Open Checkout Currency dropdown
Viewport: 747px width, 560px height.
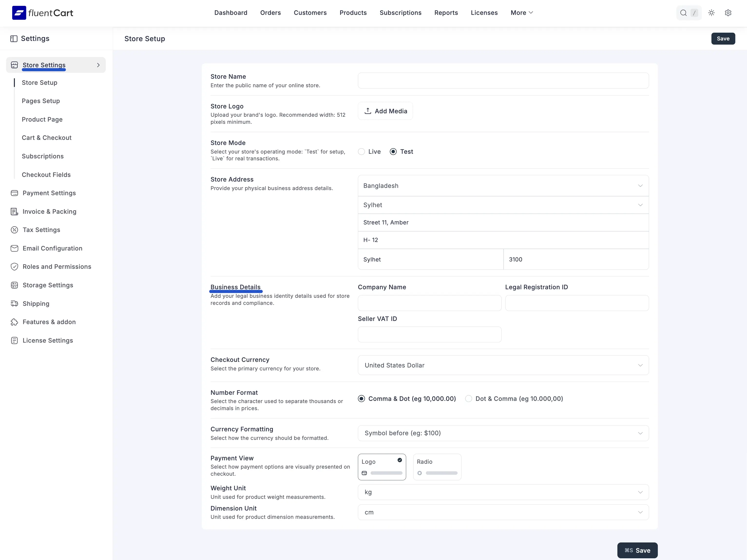click(503, 365)
